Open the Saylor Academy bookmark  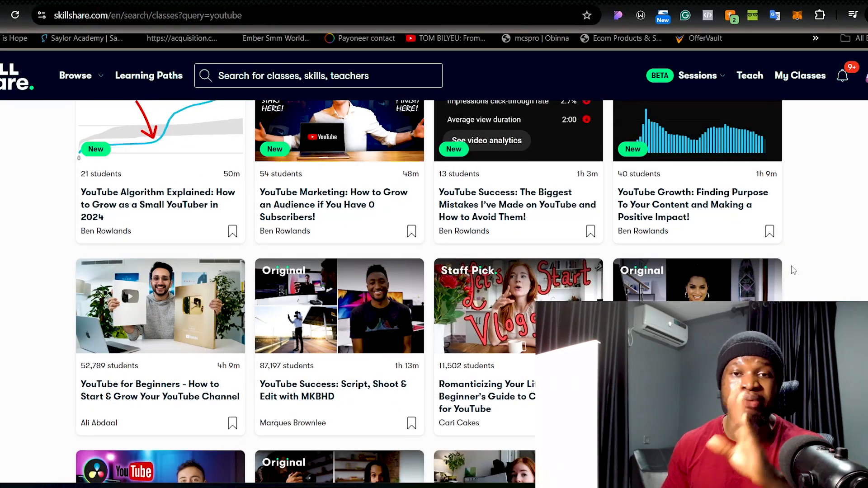tap(82, 38)
